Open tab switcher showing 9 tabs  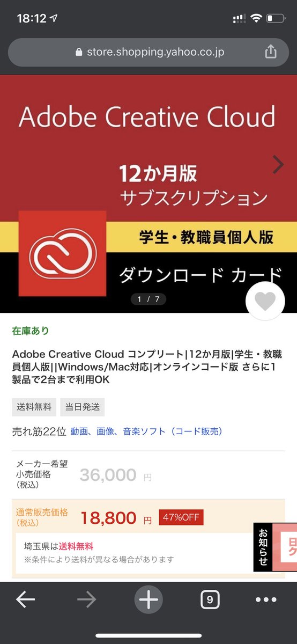coord(210,599)
